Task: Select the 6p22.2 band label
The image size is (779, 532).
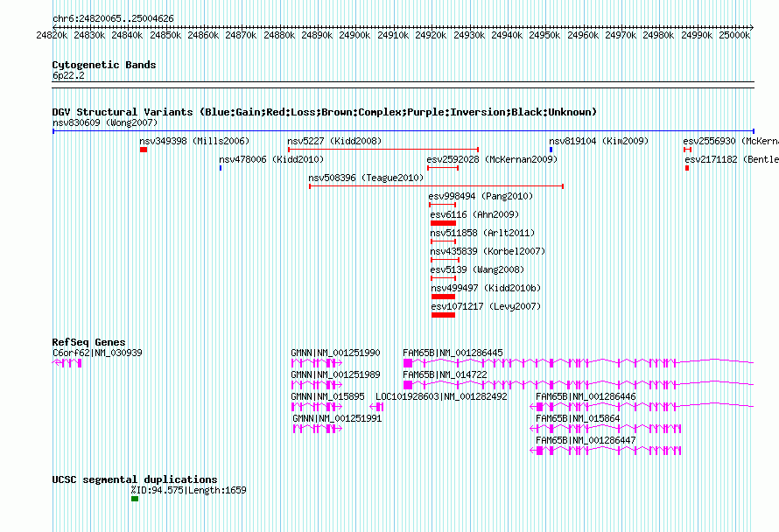Action: pyautogui.click(x=68, y=75)
